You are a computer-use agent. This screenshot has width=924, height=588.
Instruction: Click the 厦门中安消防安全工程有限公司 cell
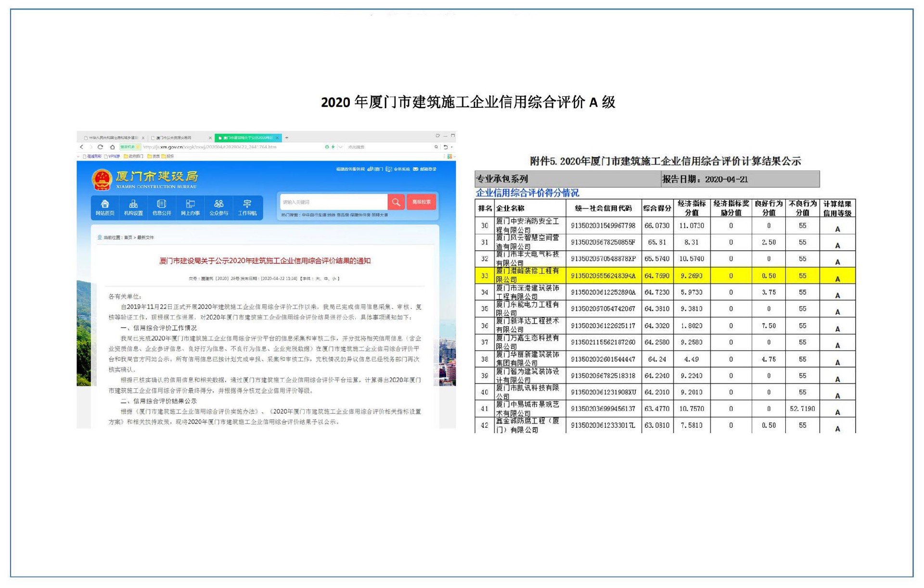tap(530, 225)
